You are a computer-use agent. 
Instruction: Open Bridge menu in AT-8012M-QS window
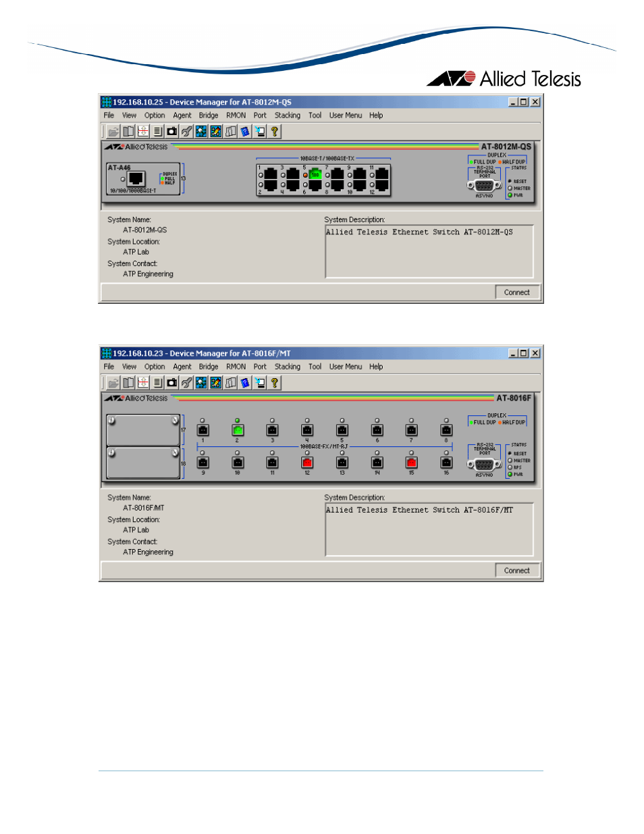(209, 115)
